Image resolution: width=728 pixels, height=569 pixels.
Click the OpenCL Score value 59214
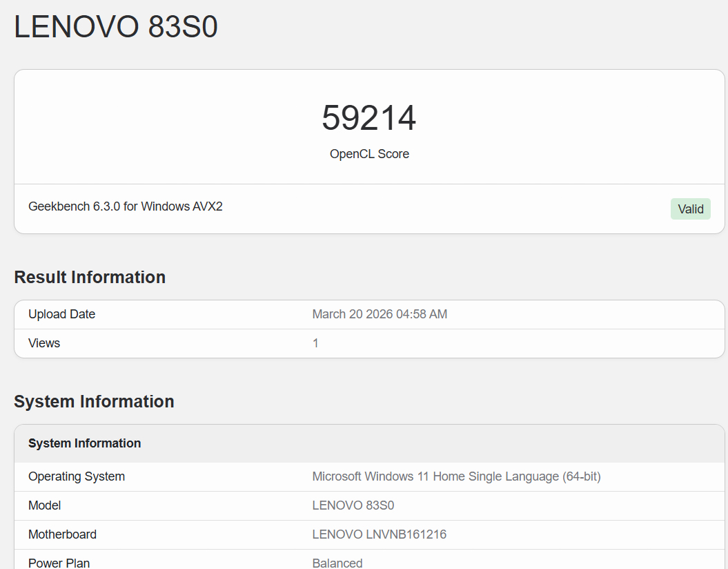[369, 117]
